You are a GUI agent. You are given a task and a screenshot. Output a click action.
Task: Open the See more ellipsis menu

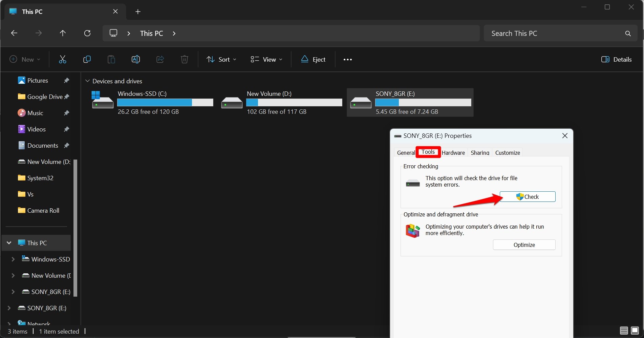[x=348, y=60]
